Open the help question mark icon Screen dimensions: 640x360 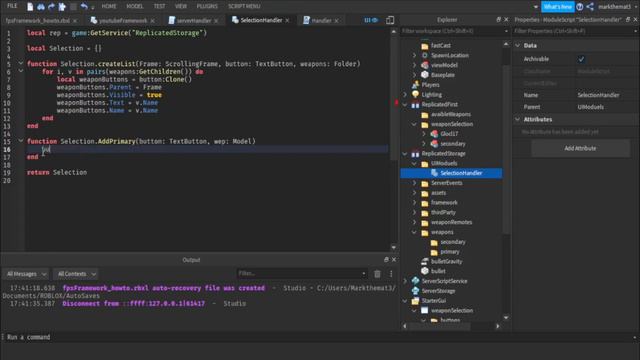[580, 7]
